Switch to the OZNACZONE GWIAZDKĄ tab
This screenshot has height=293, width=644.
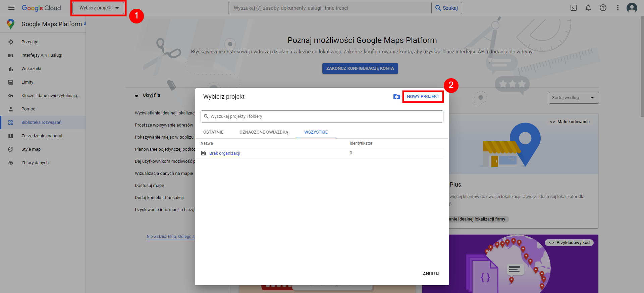tap(264, 132)
